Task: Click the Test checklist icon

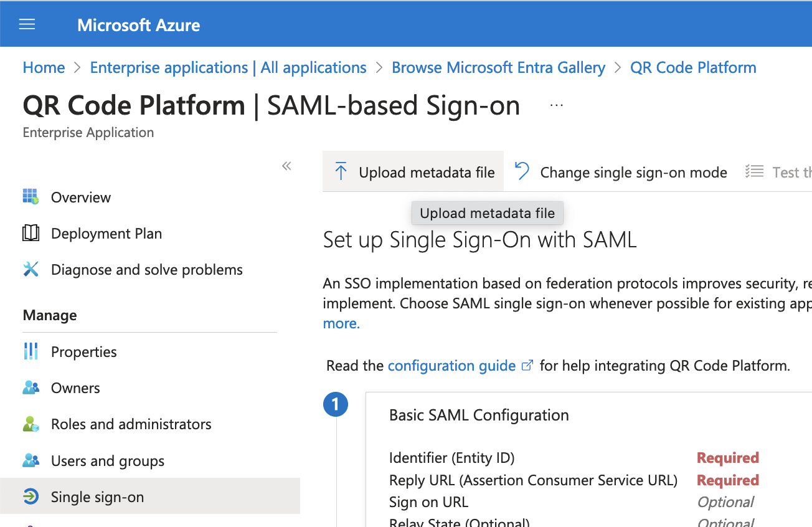Action: pyautogui.click(x=755, y=171)
